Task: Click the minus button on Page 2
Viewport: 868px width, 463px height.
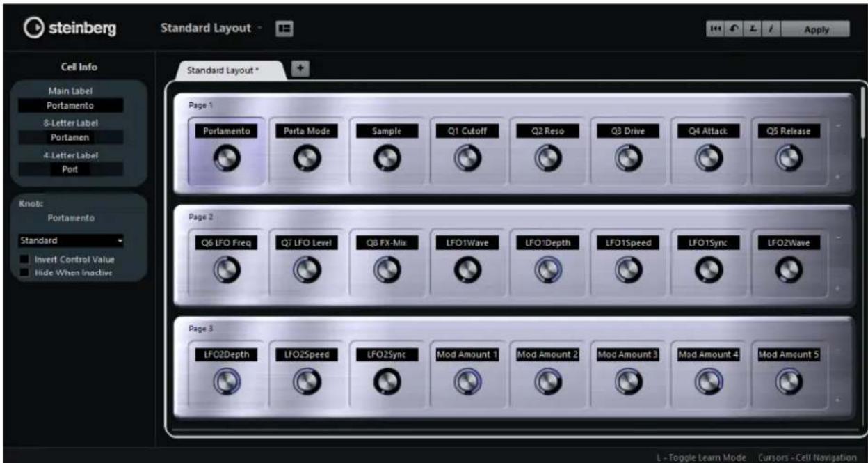Action: coord(837,239)
